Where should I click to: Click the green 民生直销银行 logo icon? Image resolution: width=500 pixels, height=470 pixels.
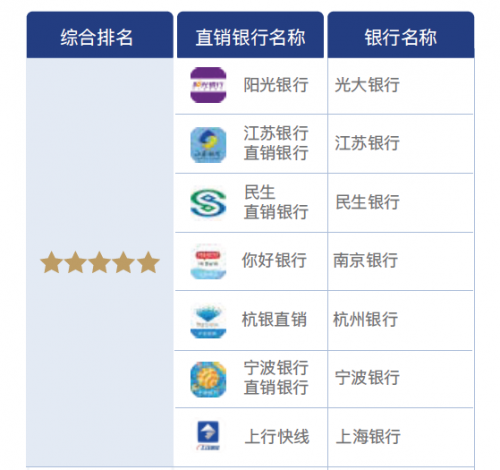pos(208,203)
